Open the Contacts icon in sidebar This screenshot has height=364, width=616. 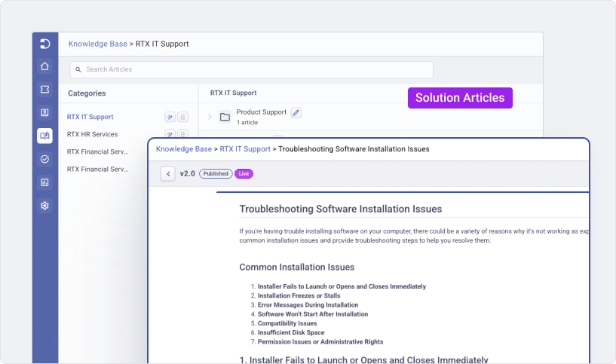(x=44, y=113)
